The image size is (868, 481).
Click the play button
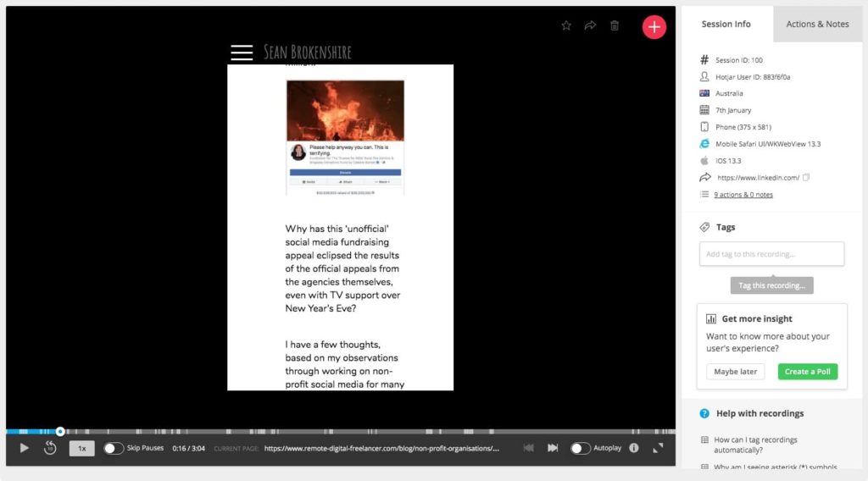tap(24, 448)
